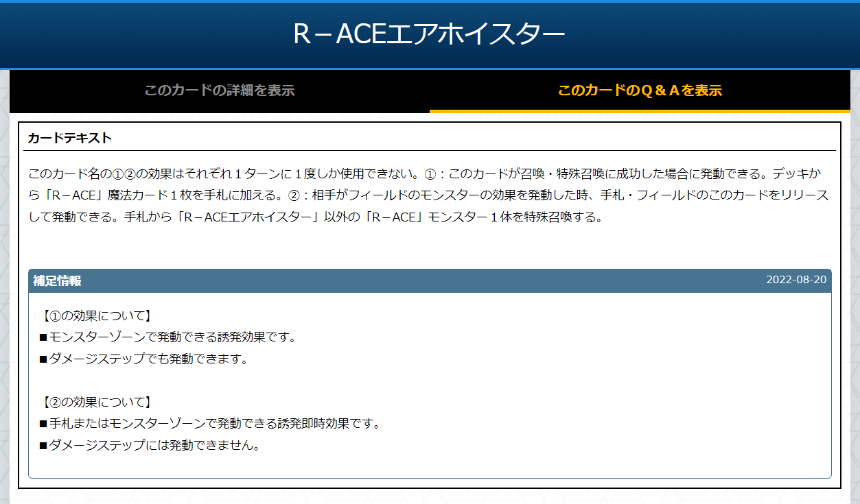860x504 pixels.
Task: Switch to the このカードの詳細を表示 tab
Action: [x=220, y=91]
